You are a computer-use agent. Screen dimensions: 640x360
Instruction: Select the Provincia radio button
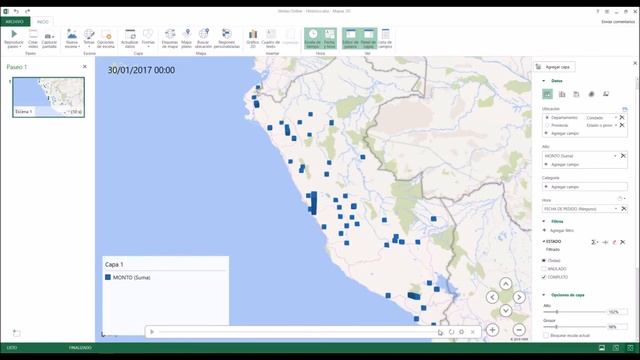point(547,125)
